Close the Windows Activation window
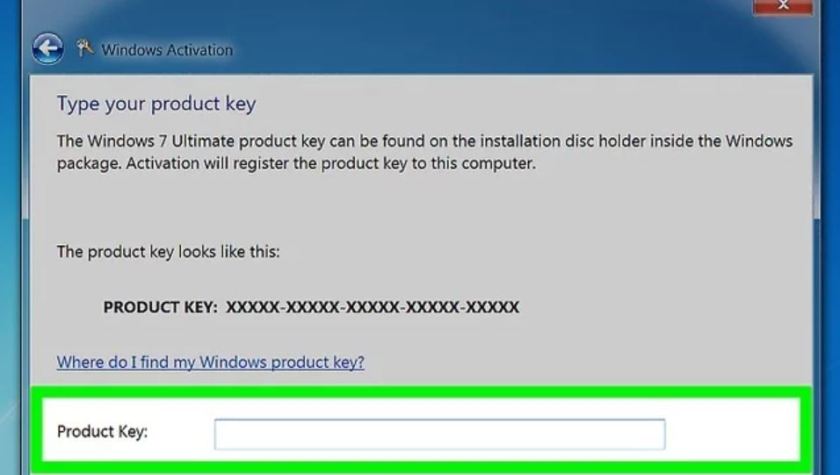The height and width of the screenshot is (475, 840). [x=783, y=6]
